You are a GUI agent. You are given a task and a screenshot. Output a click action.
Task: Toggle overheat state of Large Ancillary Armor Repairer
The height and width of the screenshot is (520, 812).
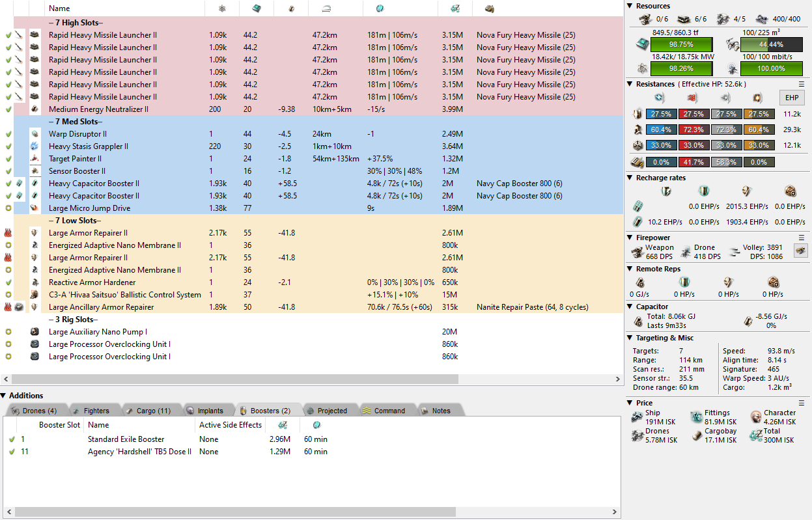point(8,307)
